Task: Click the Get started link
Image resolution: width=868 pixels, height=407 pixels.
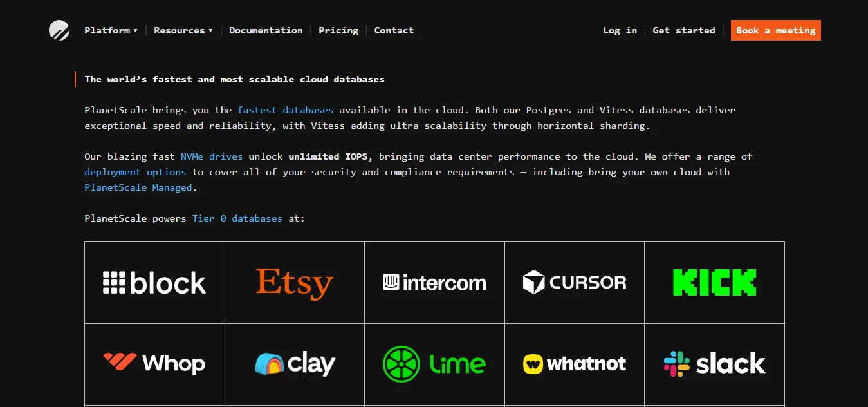Action: [x=684, y=30]
